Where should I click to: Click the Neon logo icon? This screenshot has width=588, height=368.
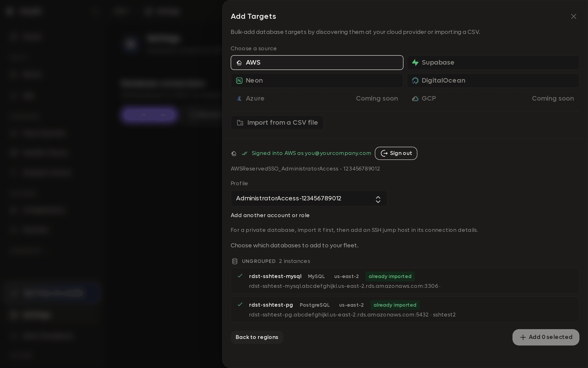[239, 80]
